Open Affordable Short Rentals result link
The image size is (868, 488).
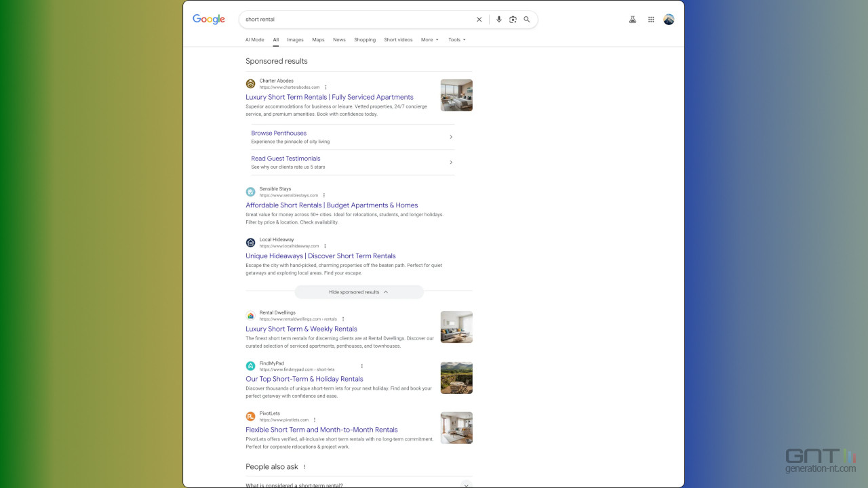[332, 205]
